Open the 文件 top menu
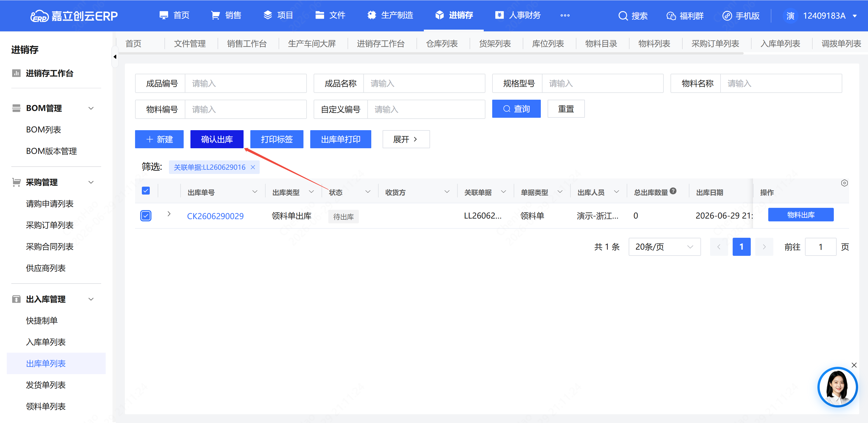This screenshot has width=868, height=423. tap(330, 16)
